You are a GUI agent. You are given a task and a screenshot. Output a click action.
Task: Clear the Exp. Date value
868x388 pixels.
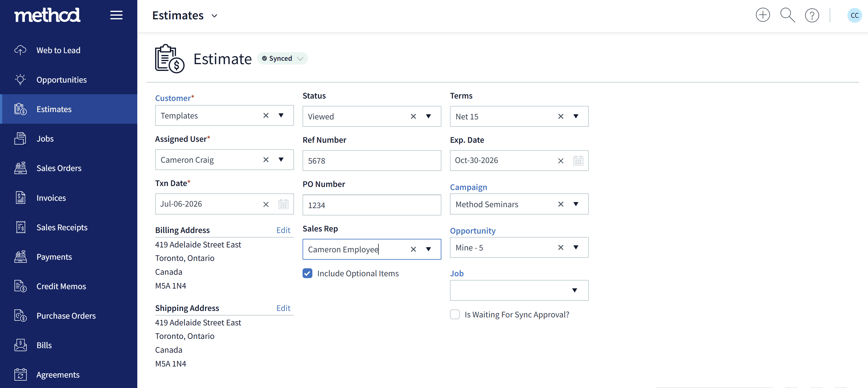561,161
